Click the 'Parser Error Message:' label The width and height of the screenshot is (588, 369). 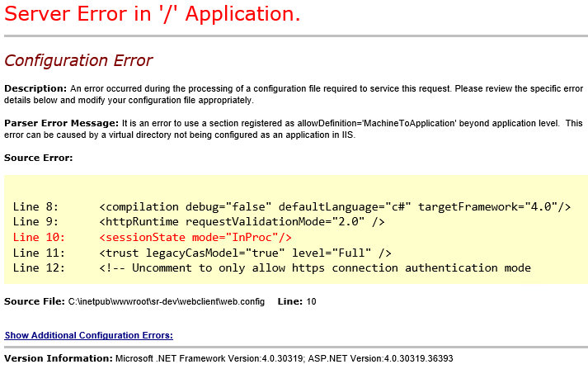click(x=62, y=123)
